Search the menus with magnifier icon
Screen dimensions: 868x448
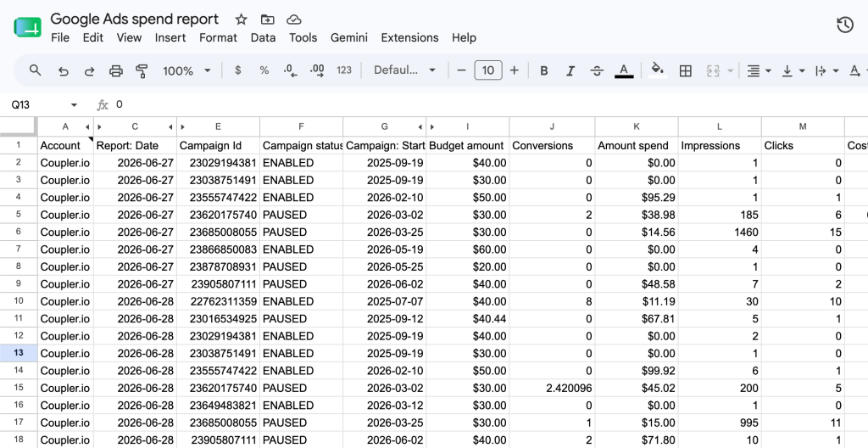(x=35, y=70)
